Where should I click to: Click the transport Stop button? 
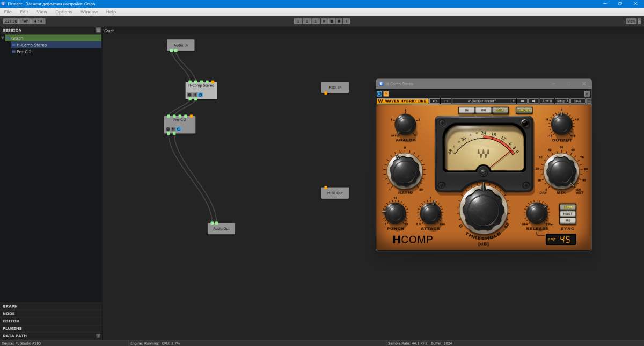pos(332,21)
